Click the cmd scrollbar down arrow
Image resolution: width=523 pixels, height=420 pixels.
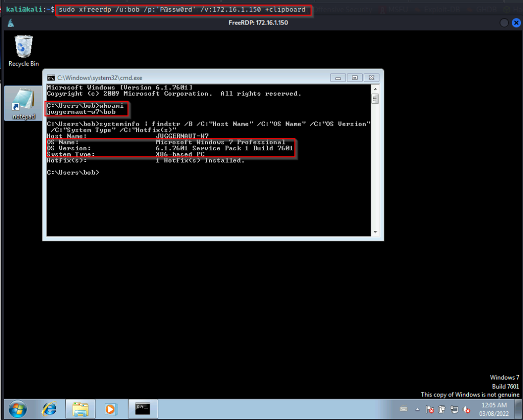click(375, 232)
